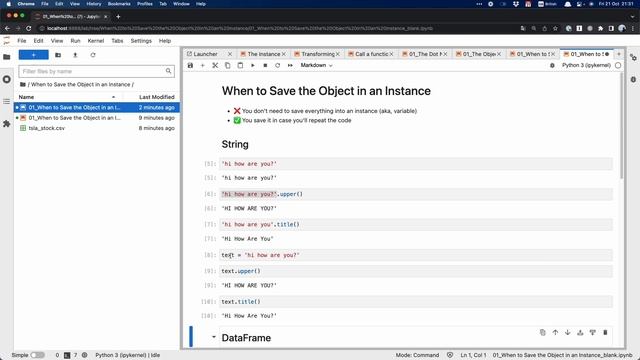Toggle the Simple interface mode switch
This screenshot has width=640, height=360.
(x=38, y=355)
